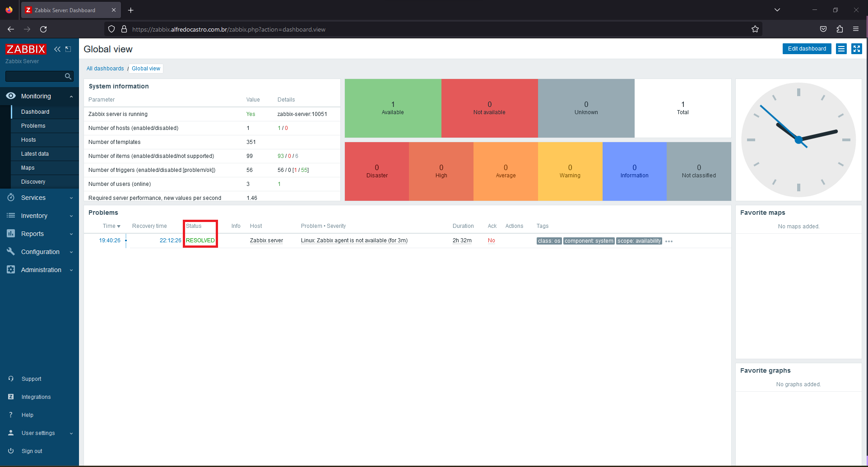
Task: Open a new browser tab
Action: [131, 10]
